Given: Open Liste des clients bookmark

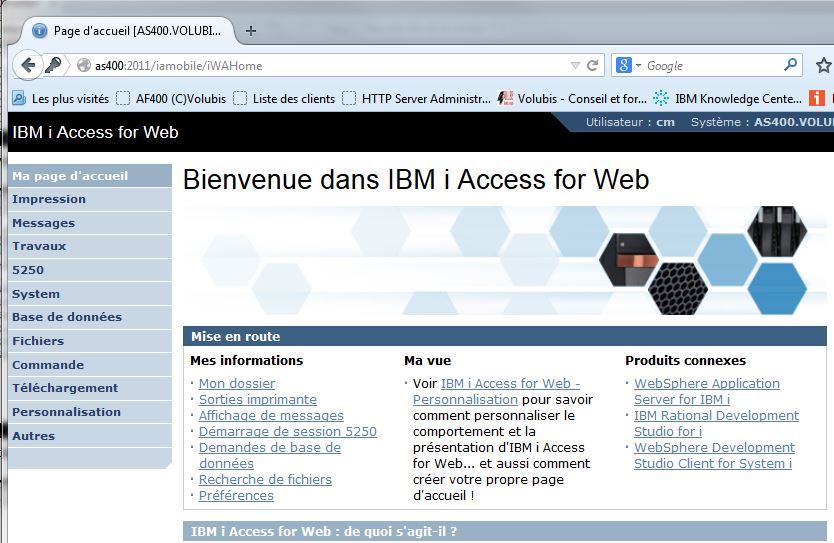Looking at the screenshot, I should click(x=285, y=98).
